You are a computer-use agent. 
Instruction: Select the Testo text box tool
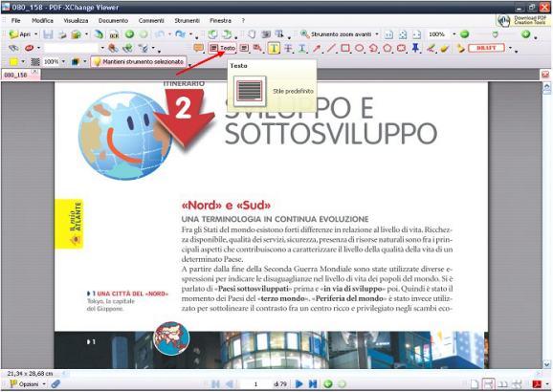[222, 48]
